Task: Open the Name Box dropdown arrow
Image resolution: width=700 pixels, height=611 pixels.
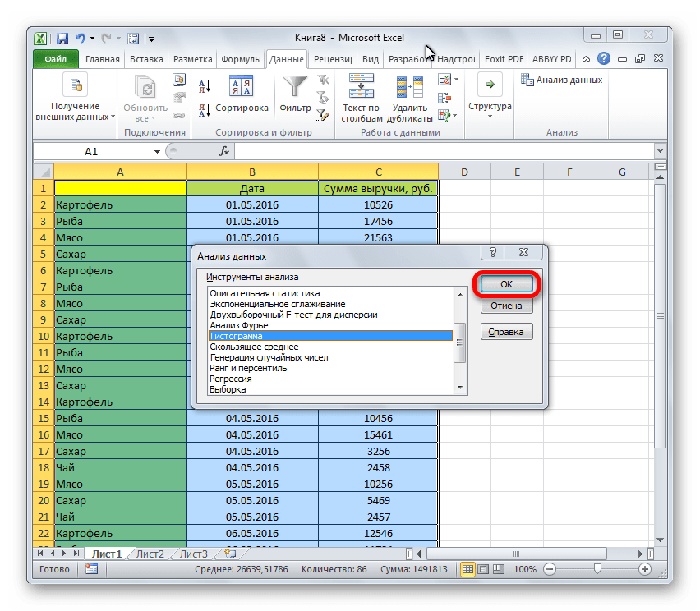Action: click(x=157, y=152)
